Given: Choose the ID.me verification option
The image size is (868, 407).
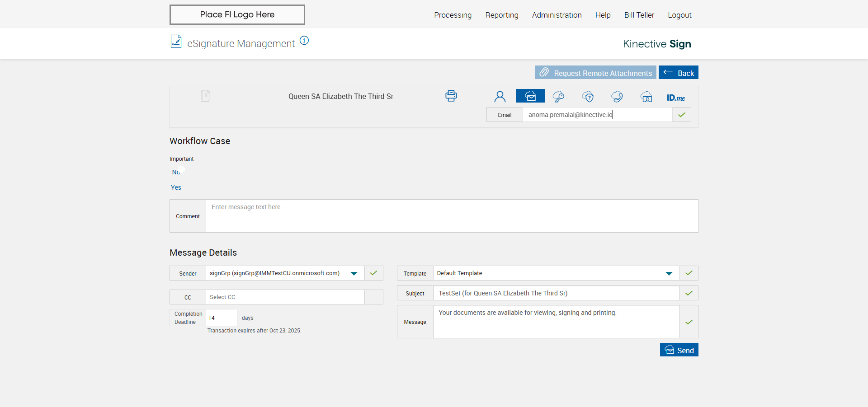Looking at the screenshot, I should (x=675, y=98).
